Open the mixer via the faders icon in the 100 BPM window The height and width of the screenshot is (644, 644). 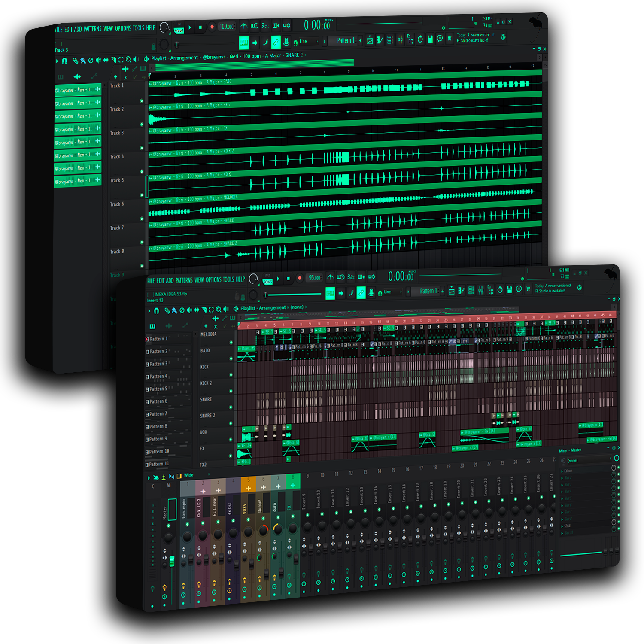coord(400,40)
